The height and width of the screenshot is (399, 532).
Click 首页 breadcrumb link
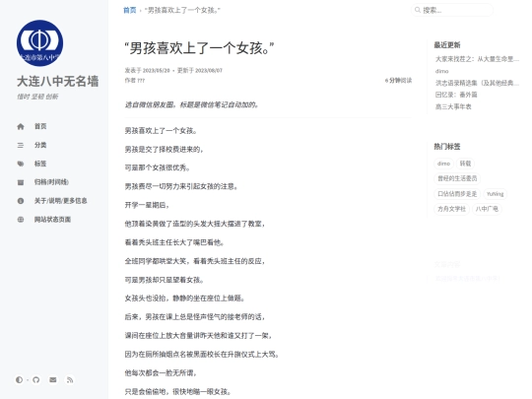click(x=130, y=10)
